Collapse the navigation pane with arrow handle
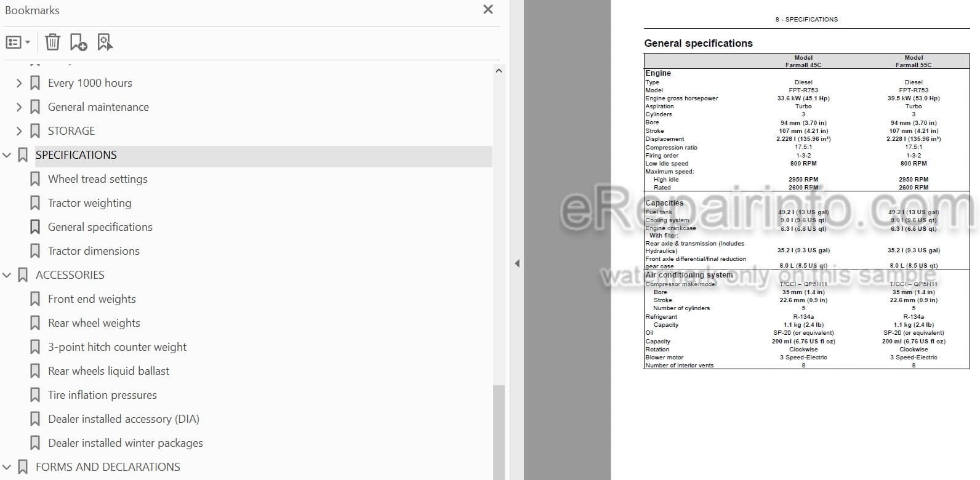 pyautogui.click(x=517, y=263)
